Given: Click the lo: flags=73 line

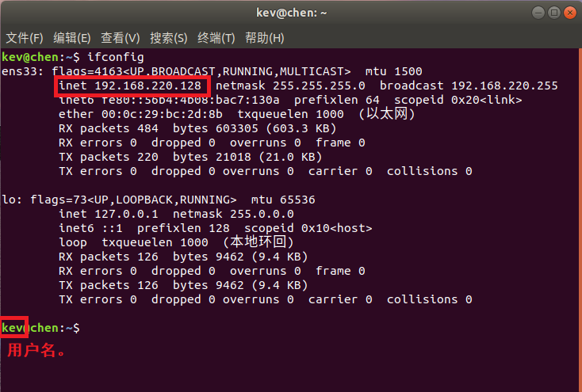Looking at the screenshot, I should pyautogui.click(x=158, y=200).
